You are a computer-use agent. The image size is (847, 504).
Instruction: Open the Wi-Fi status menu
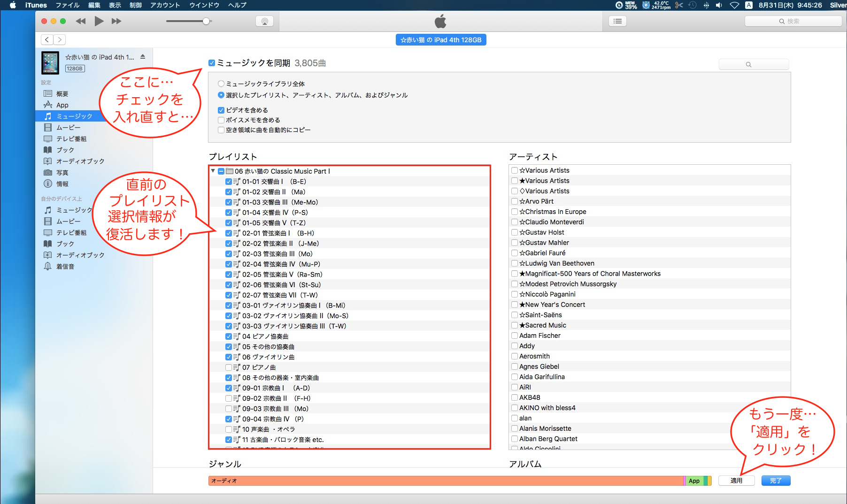(734, 5)
